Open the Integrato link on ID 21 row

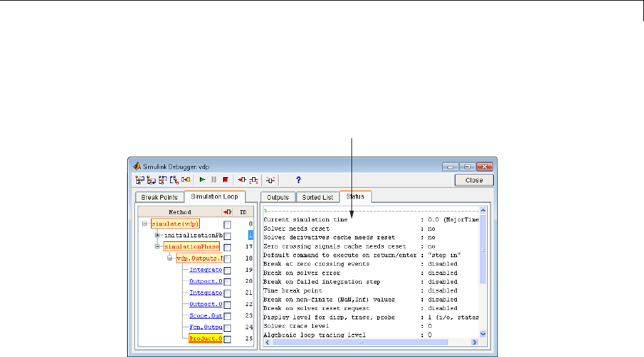[206, 293]
